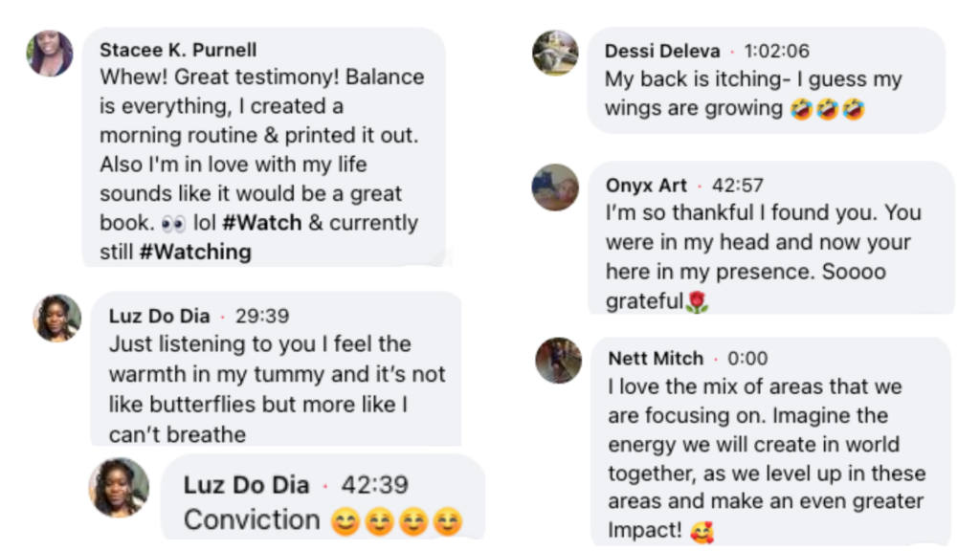Open the Stacee K. Purnell name link
980x551 pixels.
click(x=178, y=50)
